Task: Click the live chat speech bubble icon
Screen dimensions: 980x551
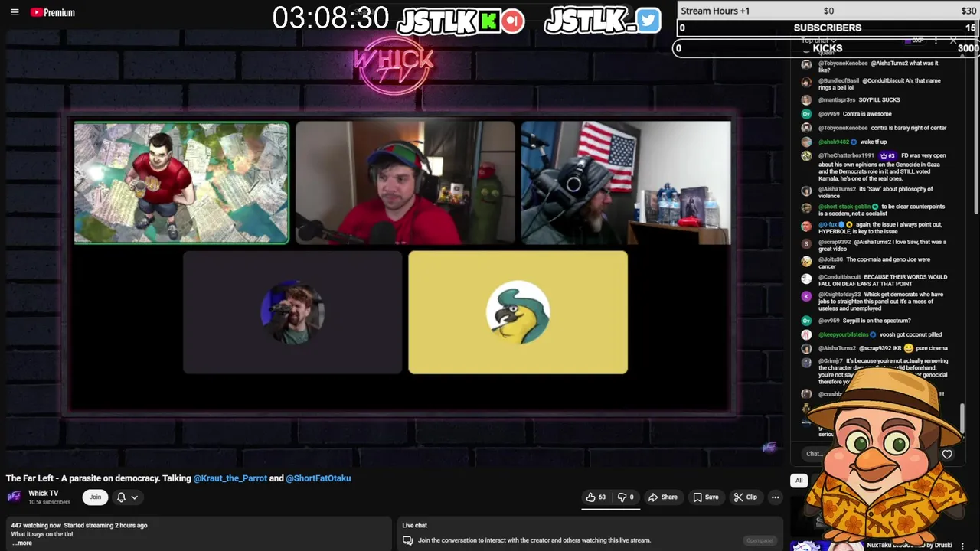Action: [407, 540]
